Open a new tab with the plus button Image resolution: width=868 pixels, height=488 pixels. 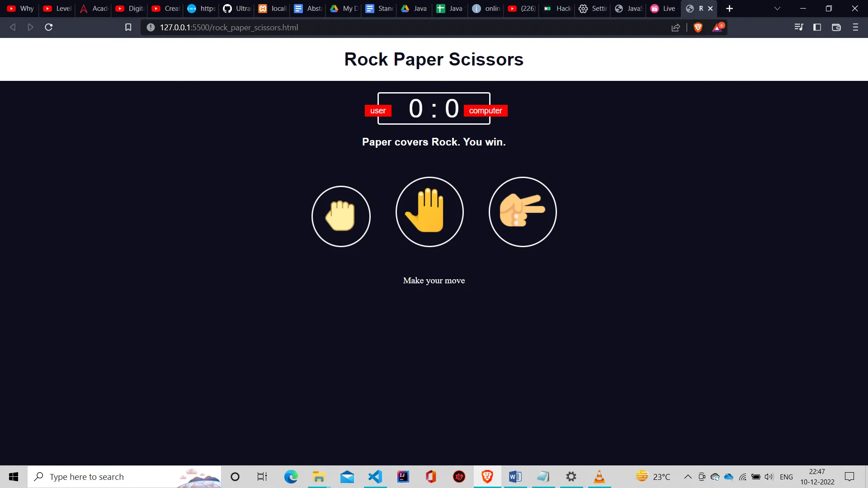point(730,8)
